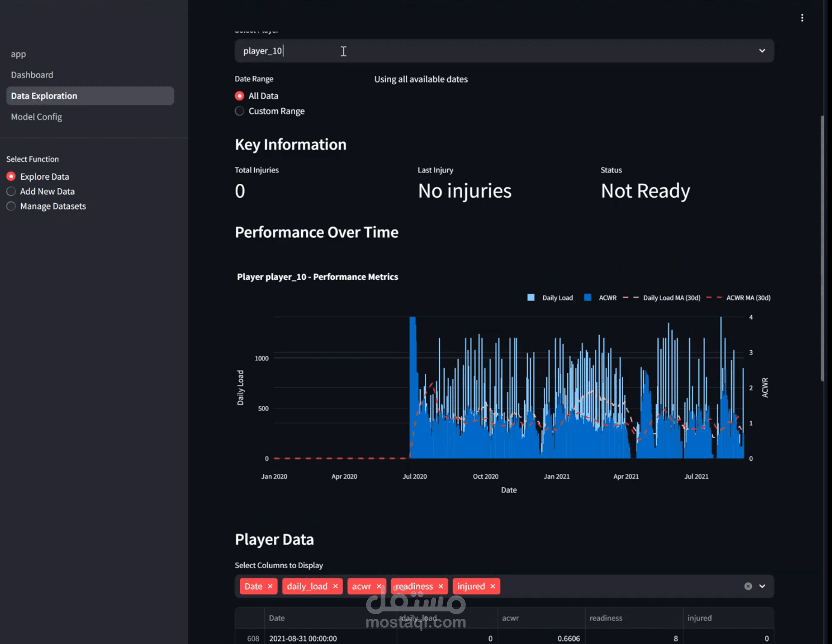Open the three-dot app menu

802,18
